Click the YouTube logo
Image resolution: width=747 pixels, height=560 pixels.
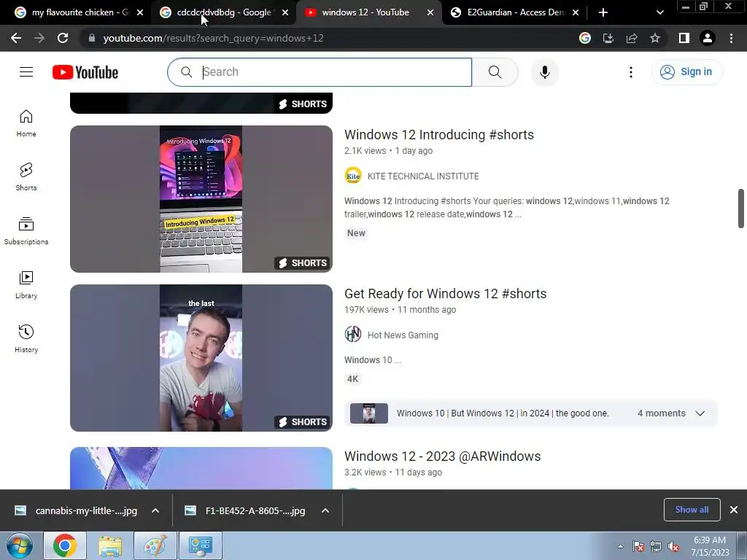[85, 72]
